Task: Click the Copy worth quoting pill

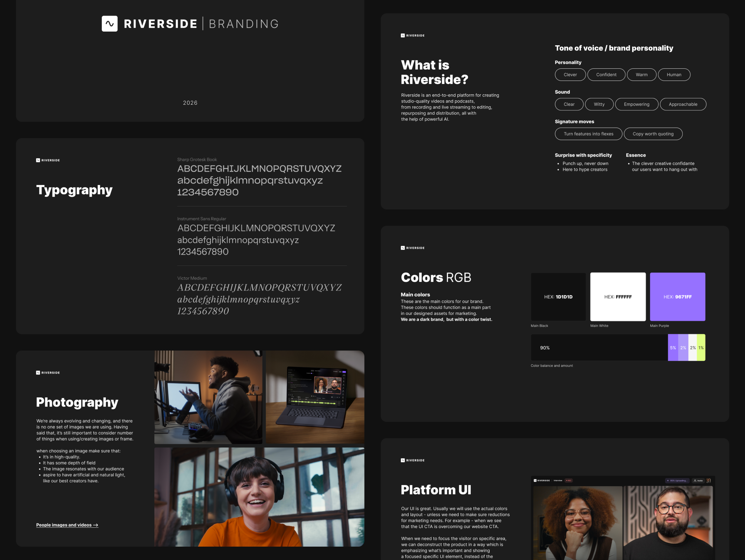Action: tap(653, 134)
